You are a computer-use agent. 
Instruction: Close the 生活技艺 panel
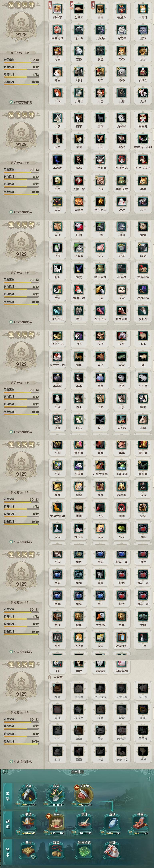point(150,772)
